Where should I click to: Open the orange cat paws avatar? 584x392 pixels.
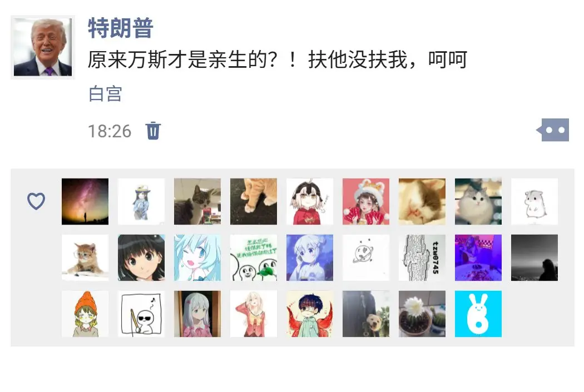click(x=254, y=201)
